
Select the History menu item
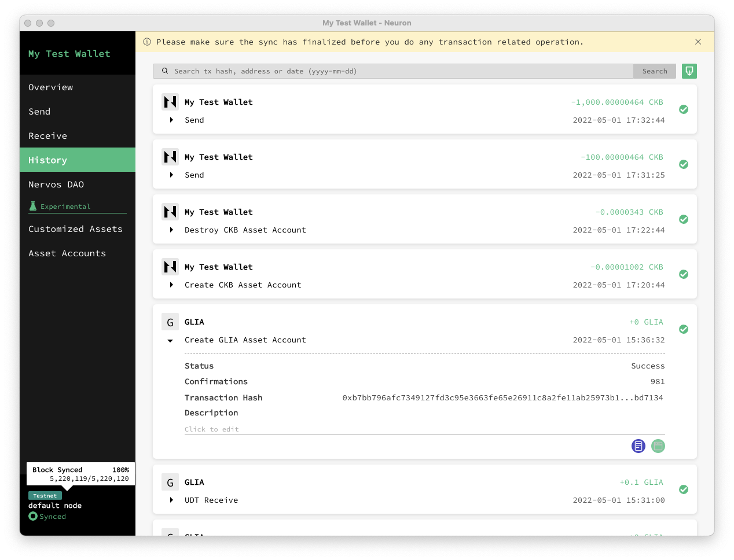tap(78, 160)
